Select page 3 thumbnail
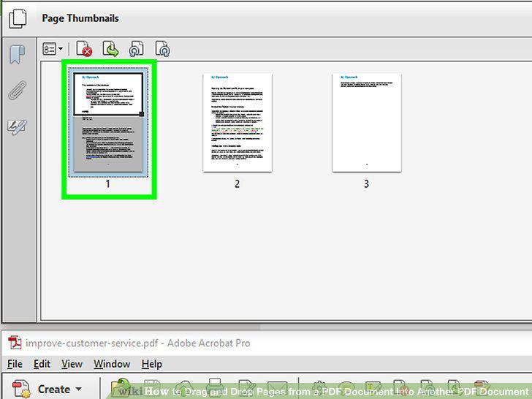 point(367,123)
